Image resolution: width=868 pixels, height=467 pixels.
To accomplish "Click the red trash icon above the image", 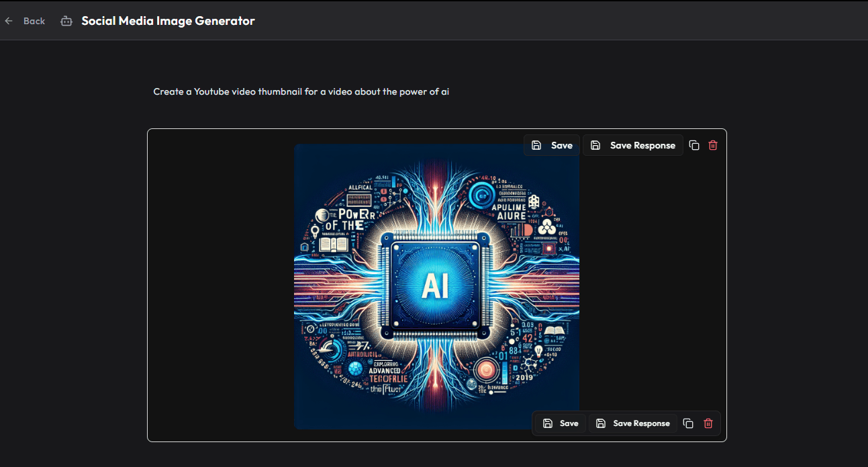I will point(713,145).
